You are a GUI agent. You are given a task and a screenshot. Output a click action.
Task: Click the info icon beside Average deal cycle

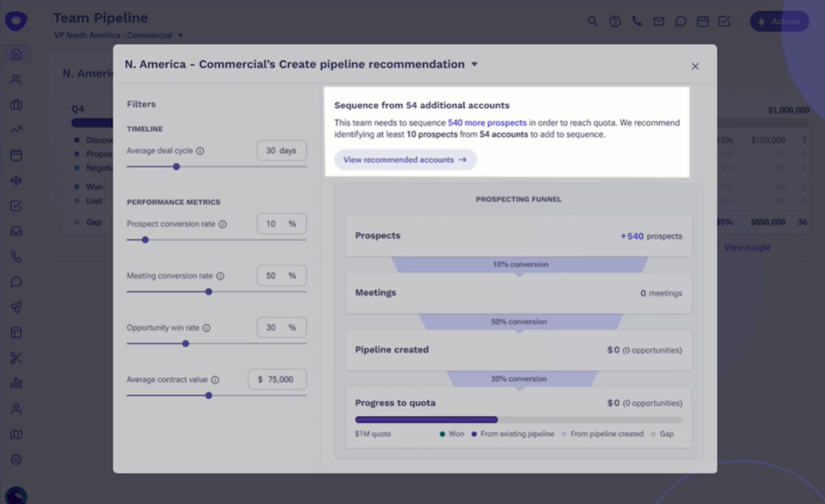[200, 151]
